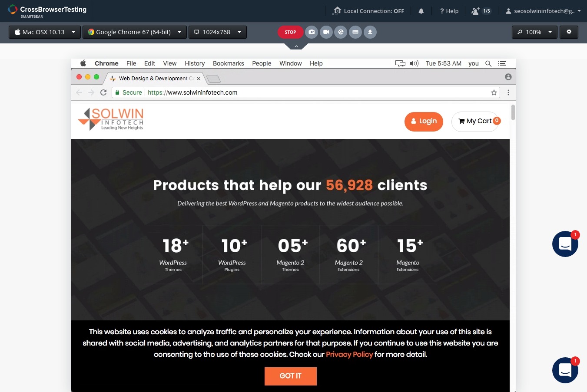Viewport: 587px width, 392px height.
Task: Click the screen mirroring display icon in menu bar
Action: pos(400,63)
